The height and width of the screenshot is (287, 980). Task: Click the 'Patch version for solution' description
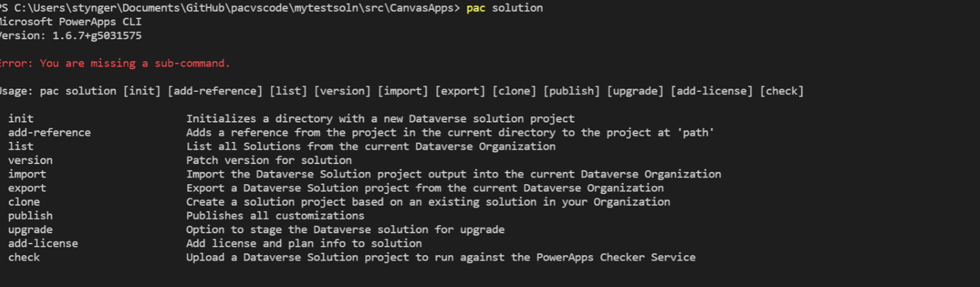(269, 160)
